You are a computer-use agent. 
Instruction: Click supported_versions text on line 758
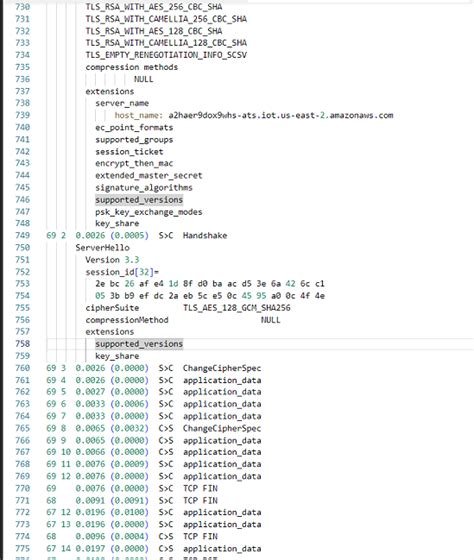point(139,344)
